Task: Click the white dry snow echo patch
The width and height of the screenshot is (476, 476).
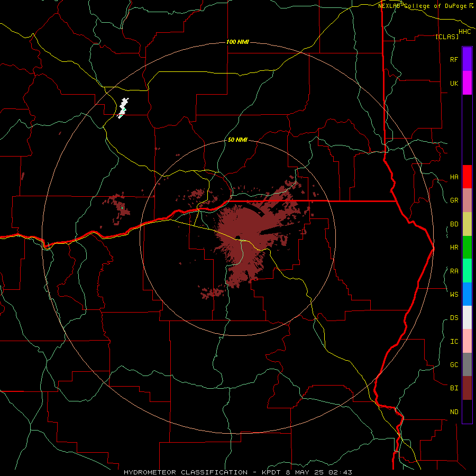Action: (x=123, y=108)
